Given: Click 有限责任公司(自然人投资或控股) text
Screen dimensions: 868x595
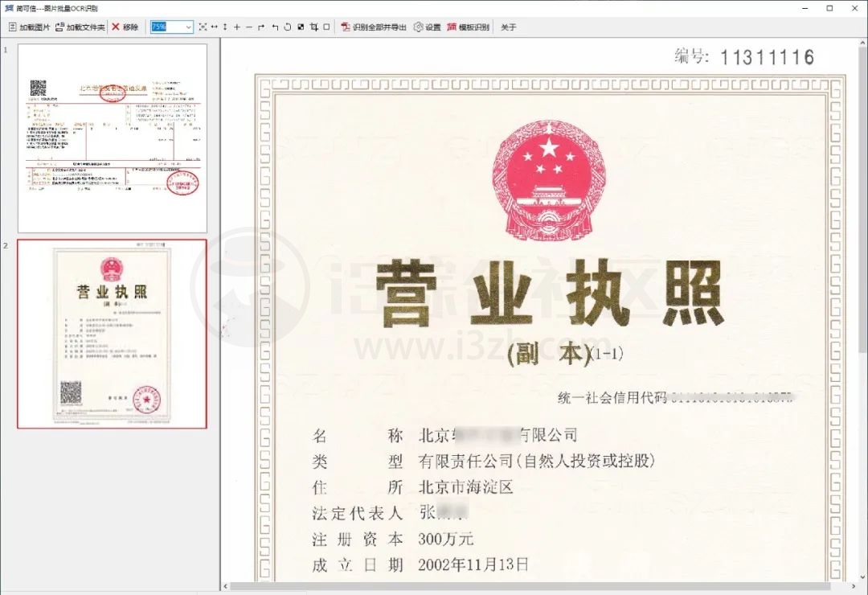Looking at the screenshot, I should pos(536,461).
